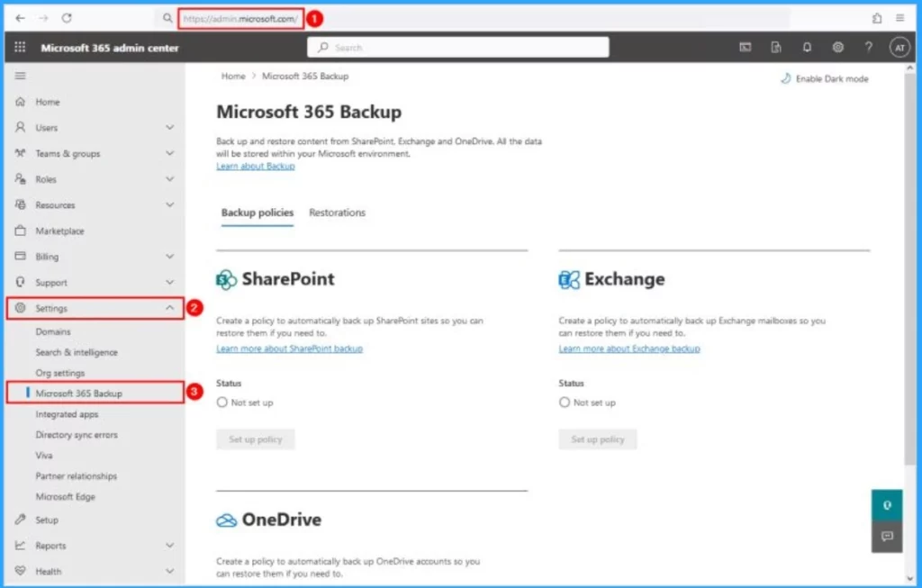Go back with browser back arrow
This screenshot has width=922, height=588.
click(20, 18)
